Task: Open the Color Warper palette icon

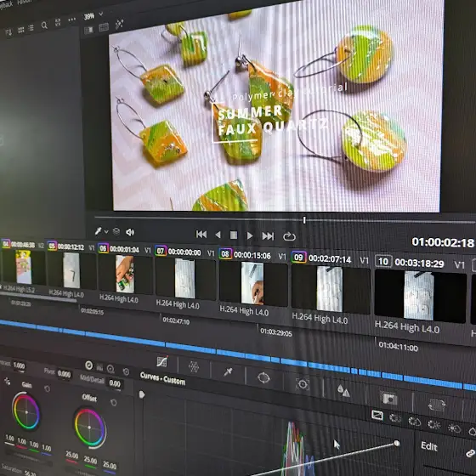Action: [194, 366]
